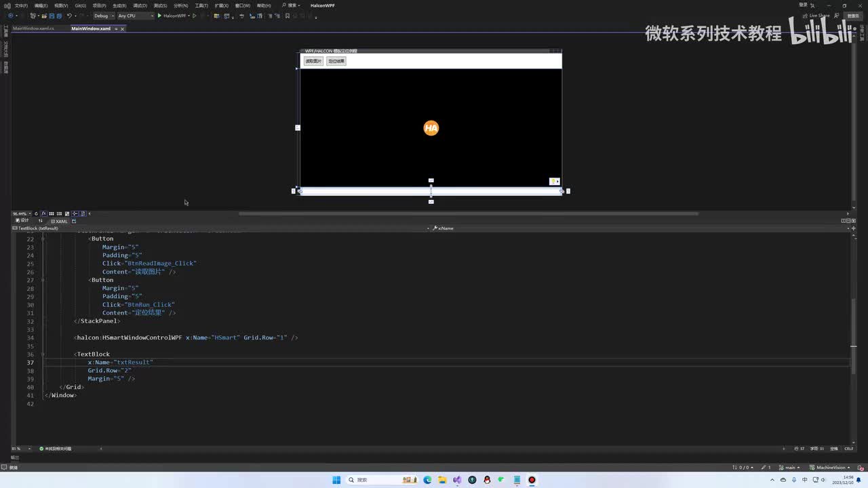
Task: Click the Undo toolbar icon
Action: 69,16
